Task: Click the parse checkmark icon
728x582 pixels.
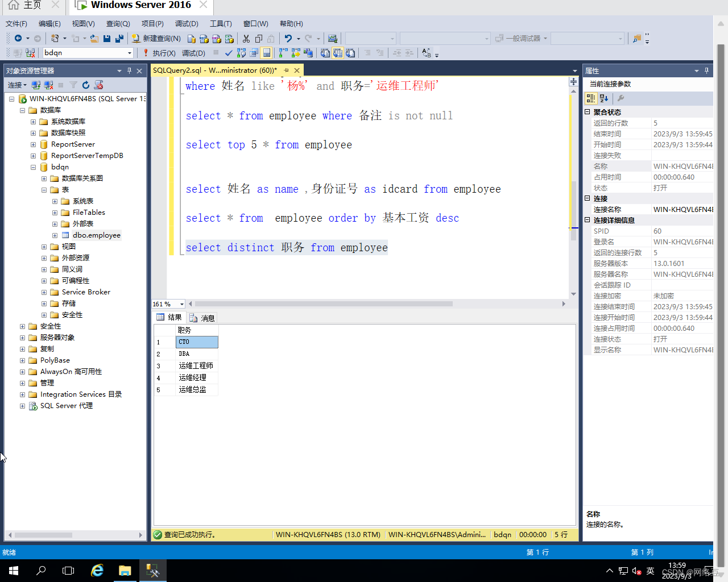Action: (x=229, y=53)
